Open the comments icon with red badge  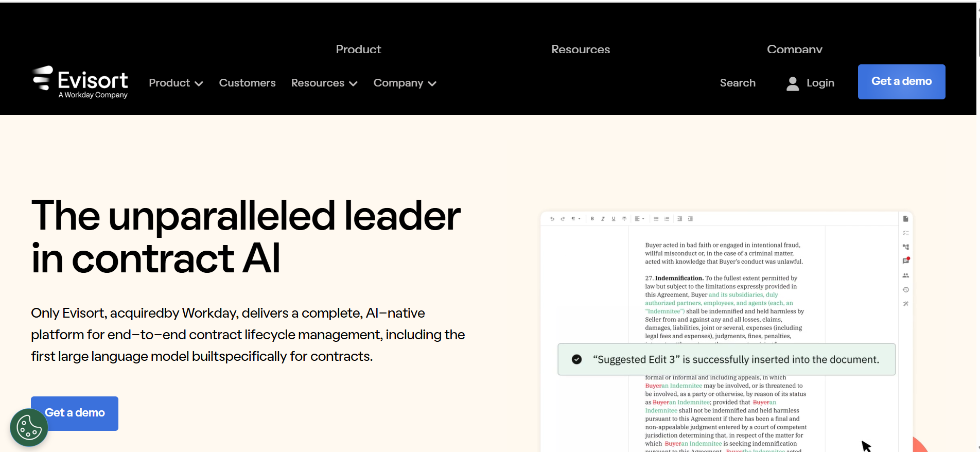coord(906,261)
